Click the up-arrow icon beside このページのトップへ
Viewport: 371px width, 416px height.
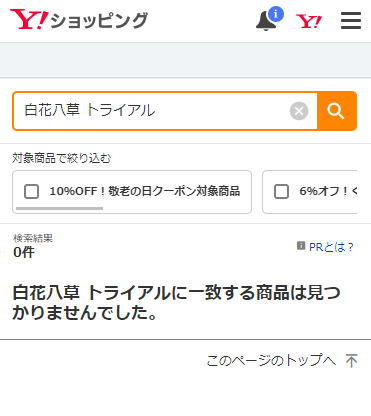point(351,361)
